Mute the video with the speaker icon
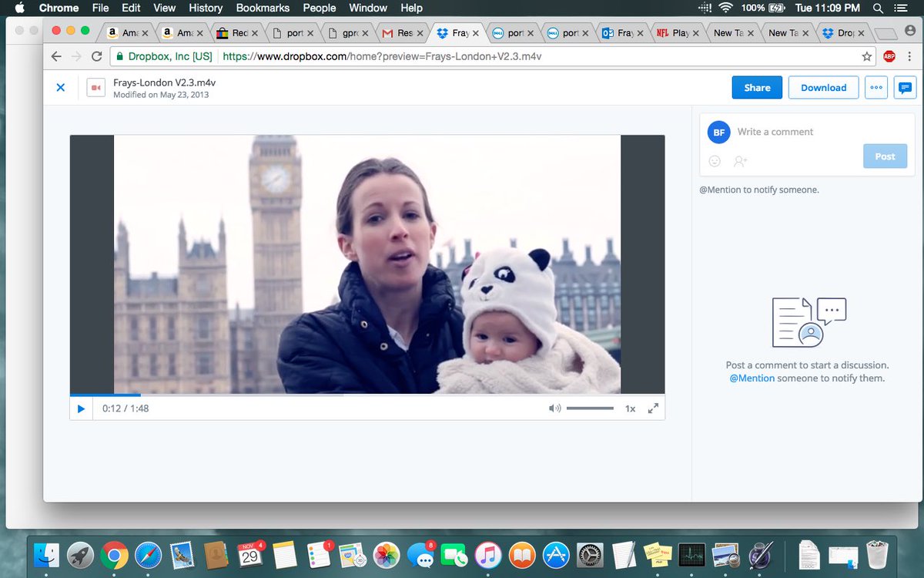Screen dimensions: 924x578 click(554, 408)
